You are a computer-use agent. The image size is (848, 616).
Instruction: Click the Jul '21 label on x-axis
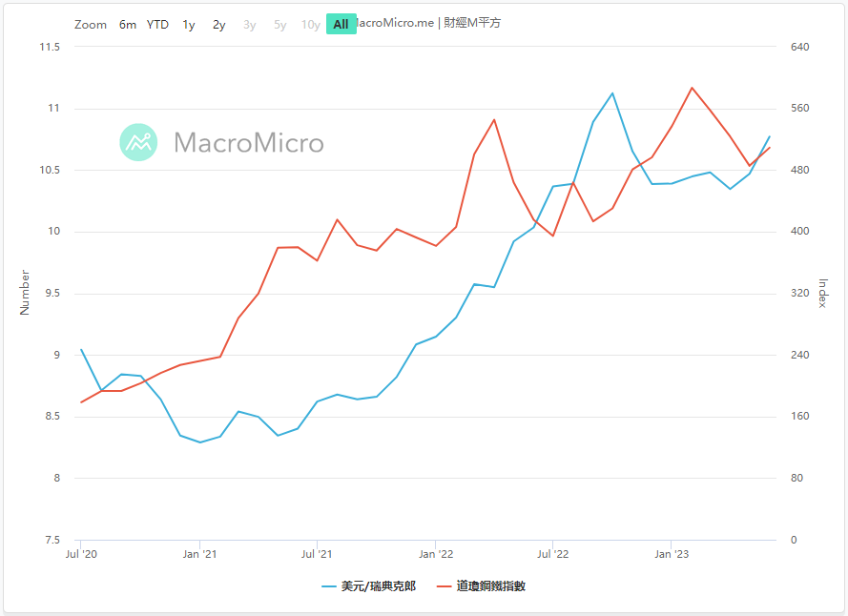tap(317, 553)
